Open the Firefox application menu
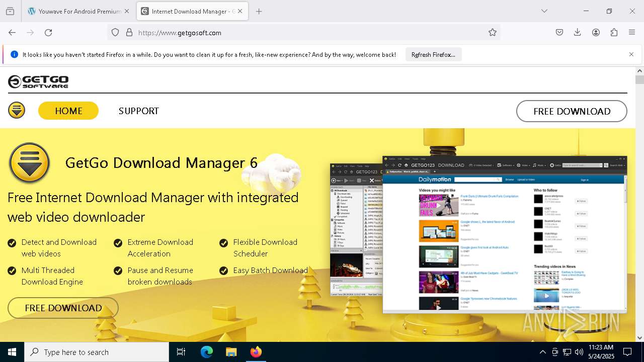This screenshot has width=644, height=362. coord(632,32)
